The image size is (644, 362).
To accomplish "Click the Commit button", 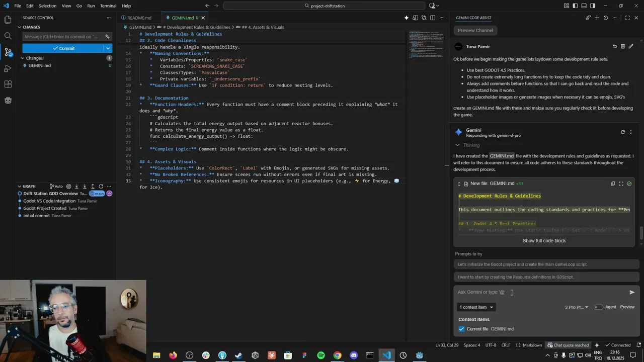I will click(x=63, y=48).
